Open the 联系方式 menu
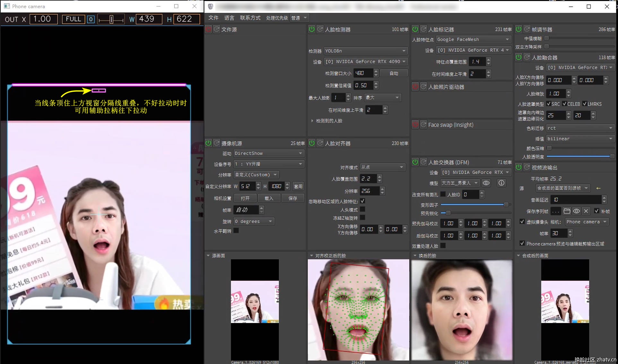 250,18
